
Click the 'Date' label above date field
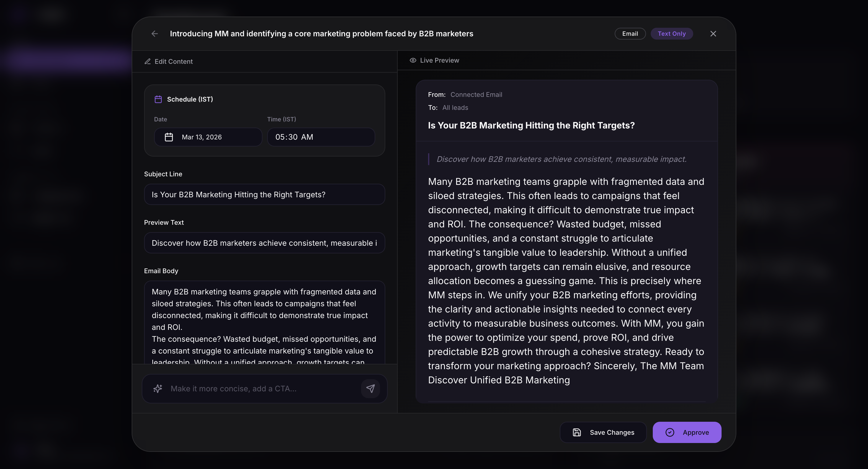[160, 119]
